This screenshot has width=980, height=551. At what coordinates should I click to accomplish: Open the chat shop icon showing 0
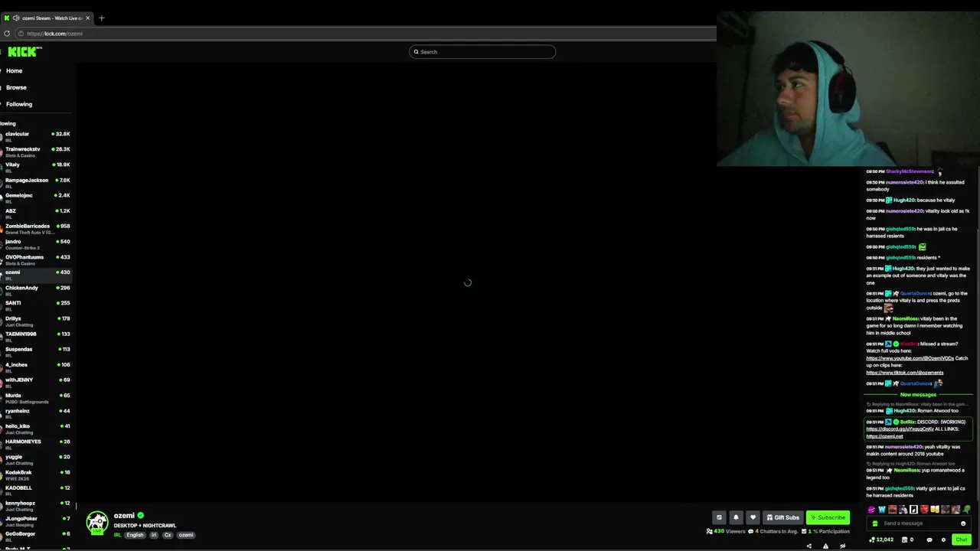[907, 540]
